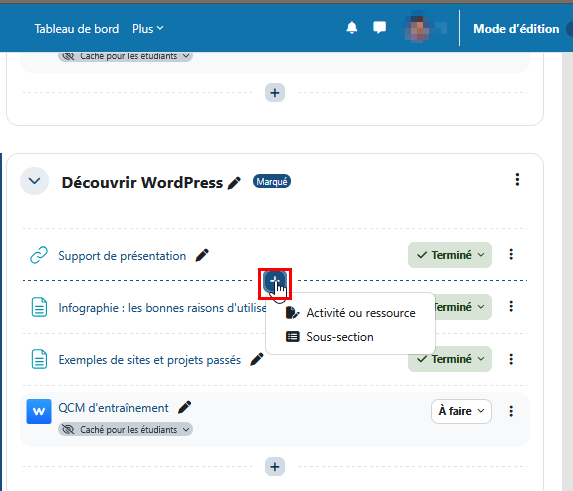
Task: Open actions menu for QCM d'entraînement
Action: point(511,411)
